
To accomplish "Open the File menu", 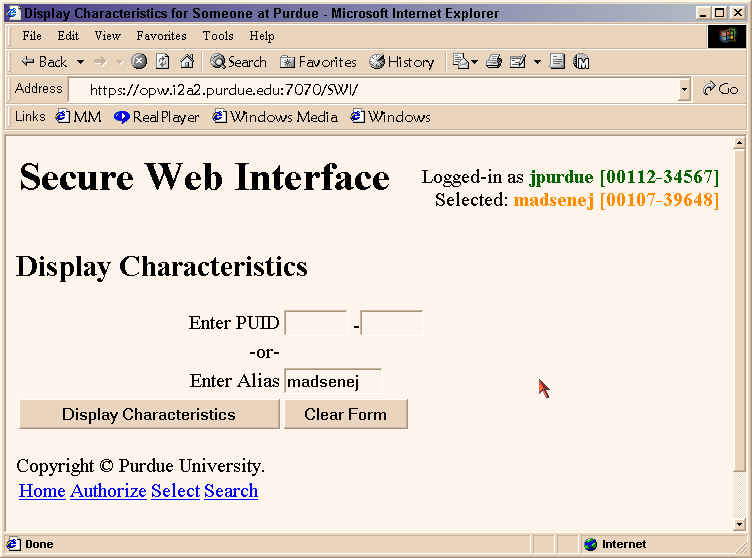I will pyautogui.click(x=32, y=36).
